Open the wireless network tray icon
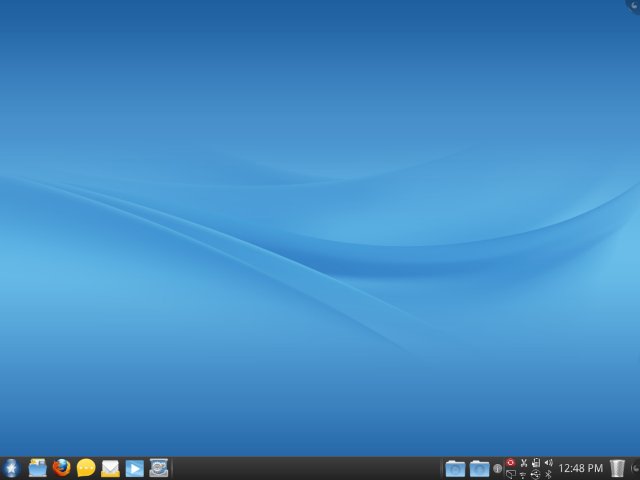Image resolution: width=640 pixels, height=480 pixels. click(x=523, y=475)
